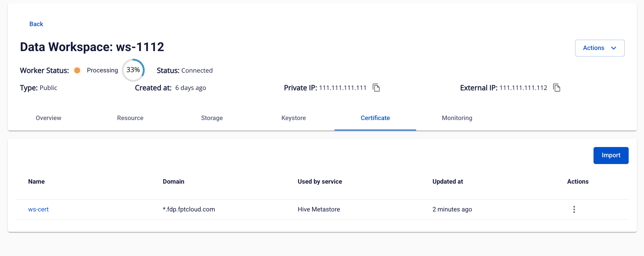Click the Updated at column header

(x=447, y=182)
